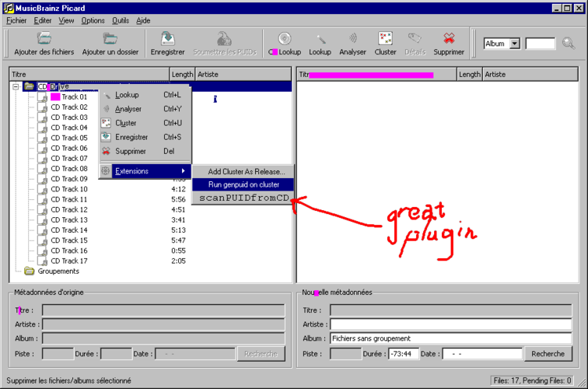This screenshot has width=588, height=389.
Task: Click the 5:56 length of Track 11
Action: pos(179,200)
